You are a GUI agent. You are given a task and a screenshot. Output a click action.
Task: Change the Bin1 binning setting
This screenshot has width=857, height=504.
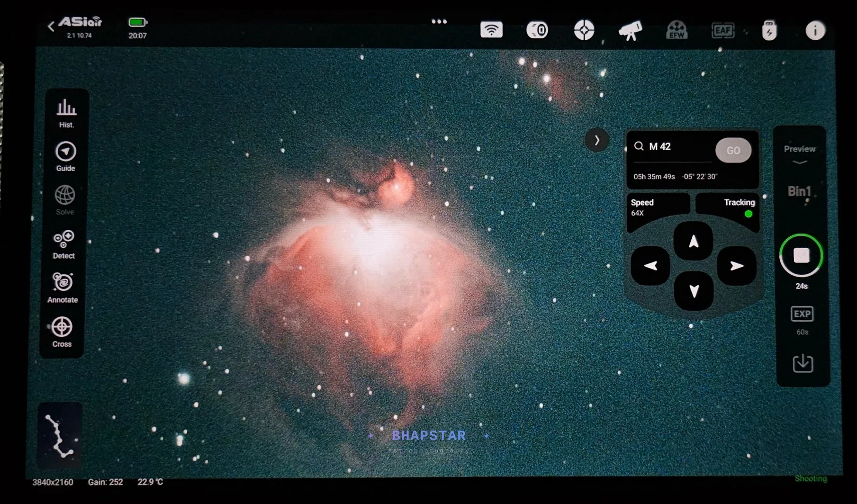(x=799, y=191)
